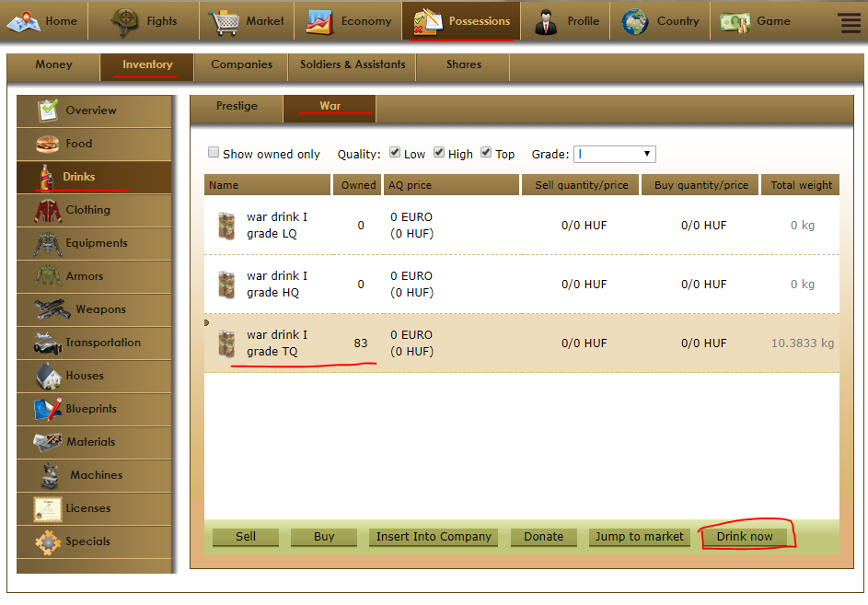Click the Market shopping cart icon
The height and width of the screenshot is (605, 868).
point(225,22)
